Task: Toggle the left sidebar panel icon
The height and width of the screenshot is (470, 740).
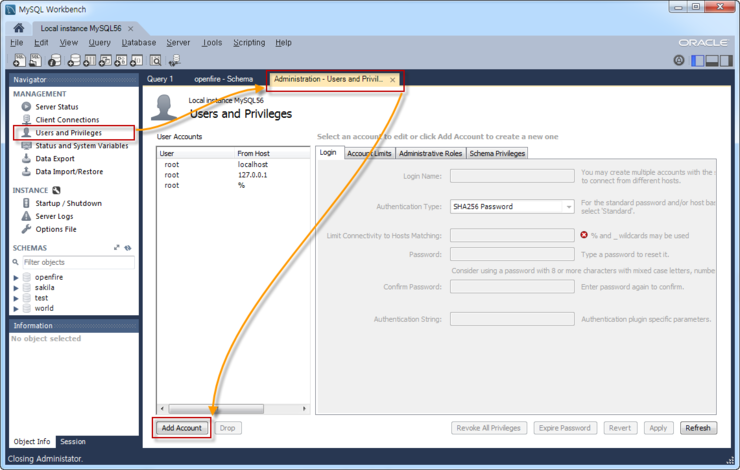Action: coord(697,60)
